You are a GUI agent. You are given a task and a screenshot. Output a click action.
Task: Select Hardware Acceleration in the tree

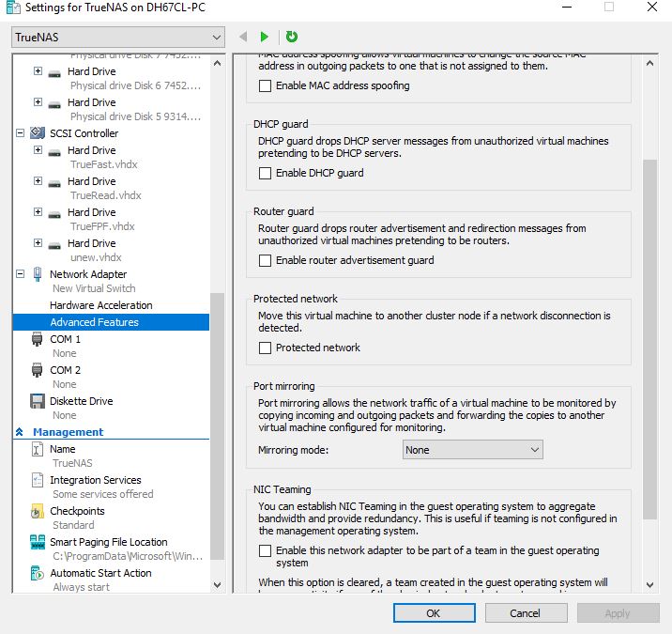100,305
